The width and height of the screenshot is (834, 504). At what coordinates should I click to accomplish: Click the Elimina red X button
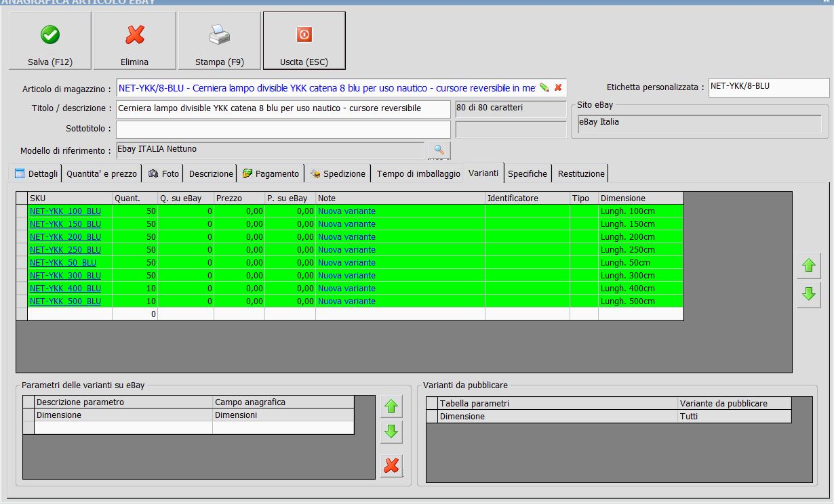point(135,41)
